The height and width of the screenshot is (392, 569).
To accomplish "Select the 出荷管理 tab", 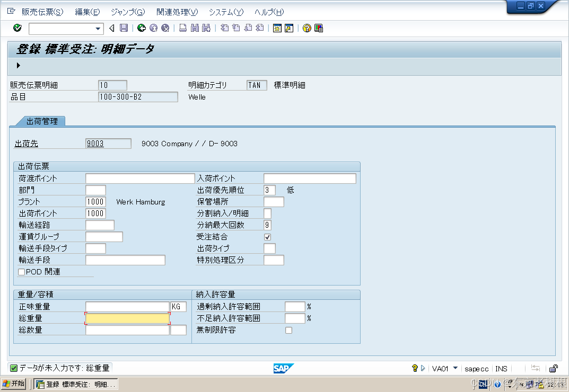I will (x=42, y=121).
